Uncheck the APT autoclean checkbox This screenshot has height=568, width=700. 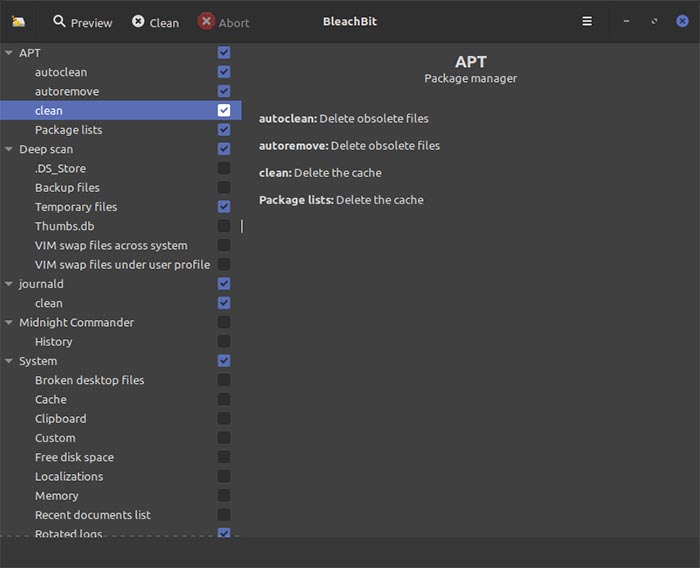coord(224,72)
